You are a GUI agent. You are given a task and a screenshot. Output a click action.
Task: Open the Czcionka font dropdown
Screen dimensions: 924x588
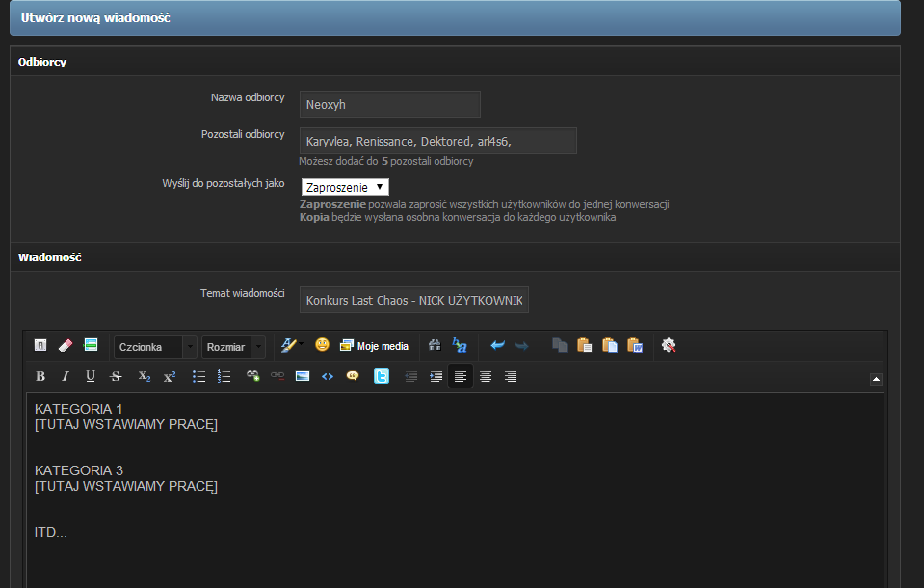point(155,347)
